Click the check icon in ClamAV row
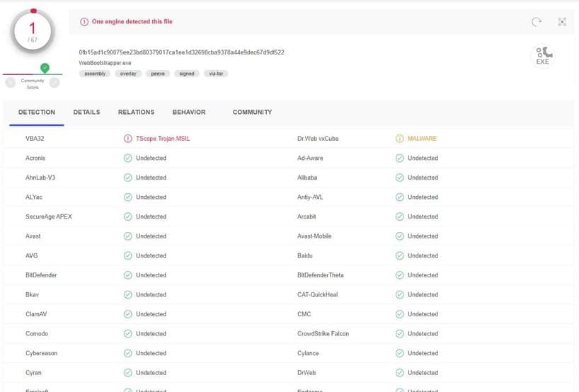 tap(128, 314)
